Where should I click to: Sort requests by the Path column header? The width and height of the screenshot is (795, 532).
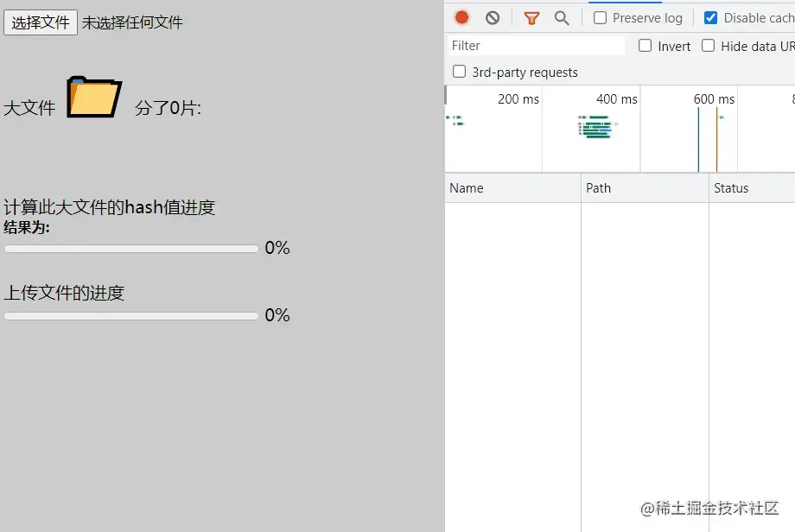click(x=645, y=188)
